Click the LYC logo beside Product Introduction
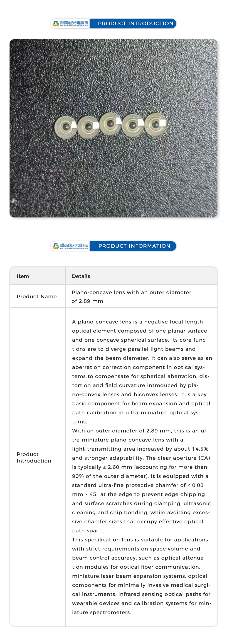 70,24
